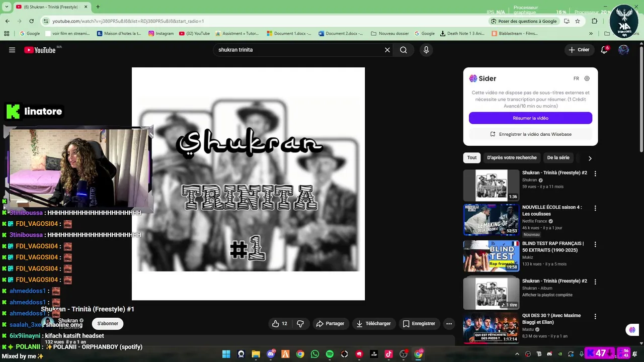This screenshot has width=644, height=362.
Task: Click the Shukran Trinita #1 video player
Action: (x=248, y=184)
